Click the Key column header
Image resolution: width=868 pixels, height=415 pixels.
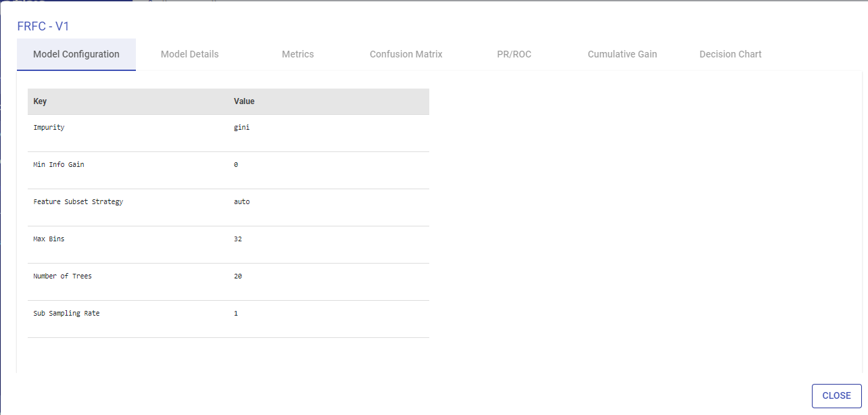(x=40, y=101)
